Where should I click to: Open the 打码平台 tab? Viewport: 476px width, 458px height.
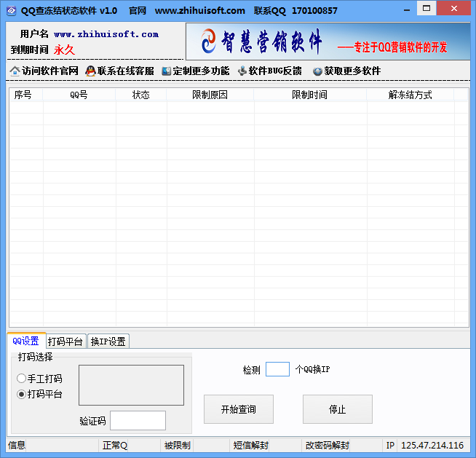pyautogui.click(x=66, y=341)
